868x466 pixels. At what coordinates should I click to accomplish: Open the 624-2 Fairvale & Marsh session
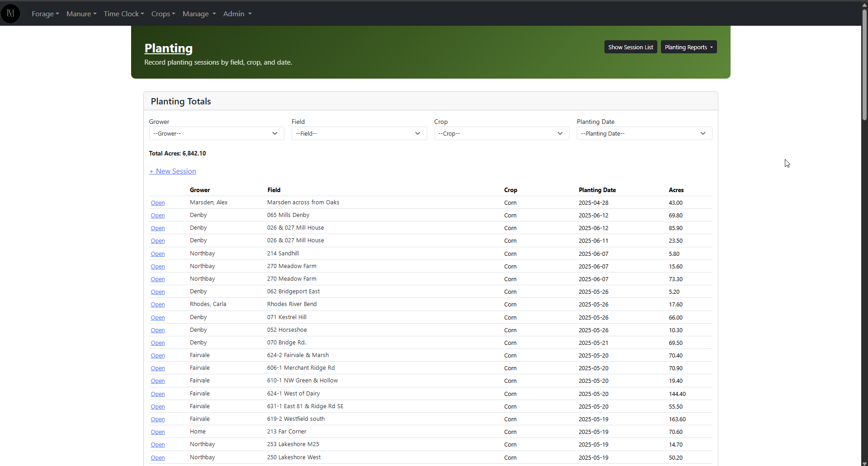pos(158,355)
